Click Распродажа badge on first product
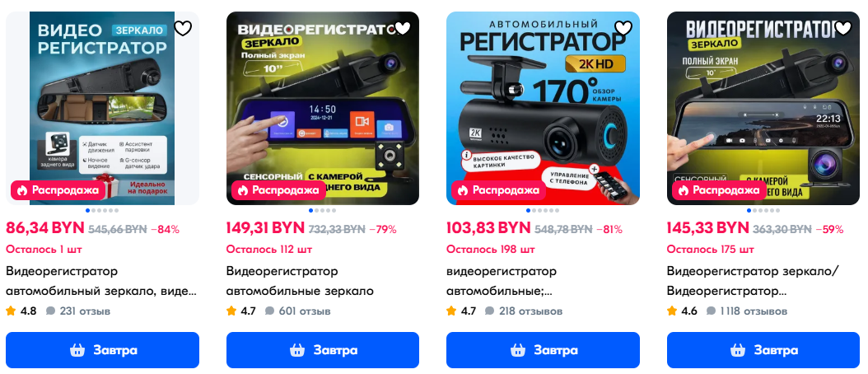The height and width of the screenshot is (374, 868). click(x=58, y=190)
